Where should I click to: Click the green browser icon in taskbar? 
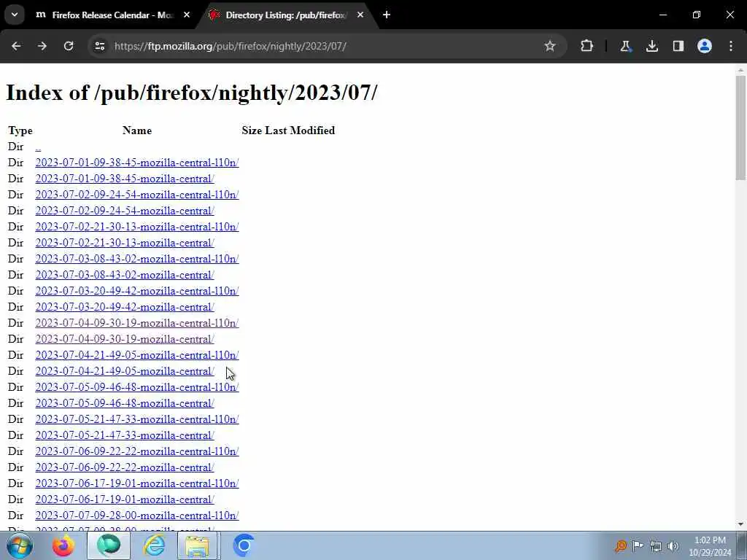[x=109, y=545]
